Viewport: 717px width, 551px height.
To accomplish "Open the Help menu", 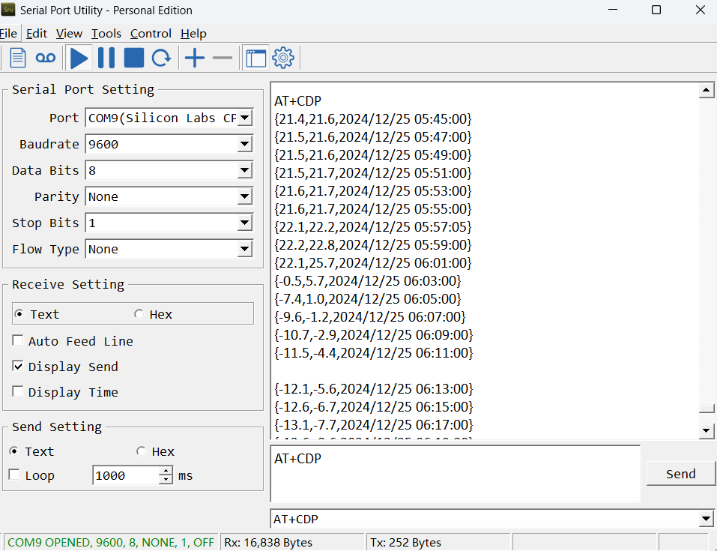I will pyautogui.click(x=193, y=33).
